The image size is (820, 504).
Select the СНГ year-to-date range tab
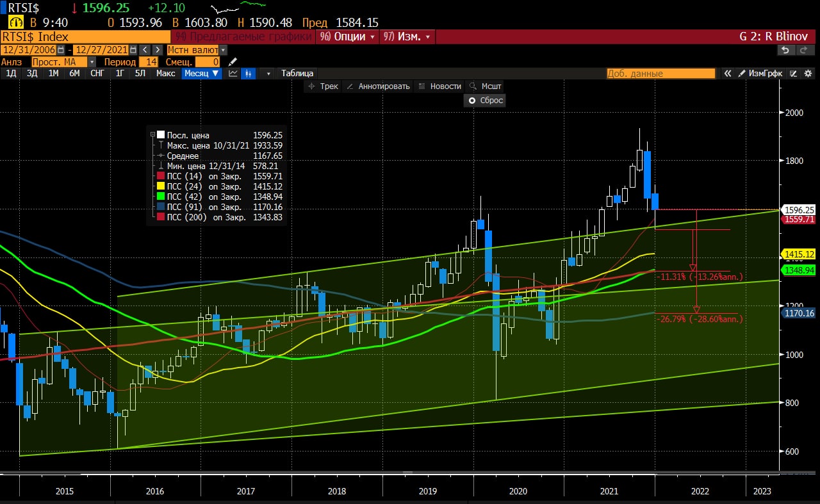[x=97, y=73]
